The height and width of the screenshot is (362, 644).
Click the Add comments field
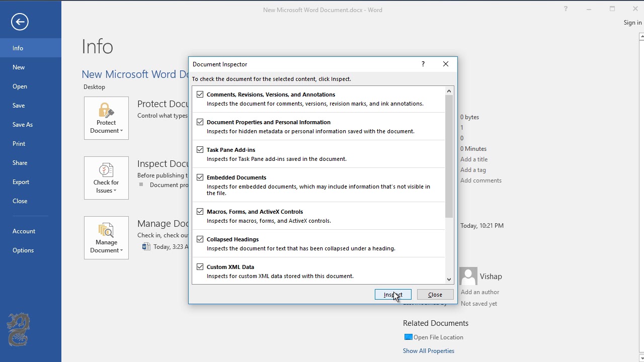481,180
